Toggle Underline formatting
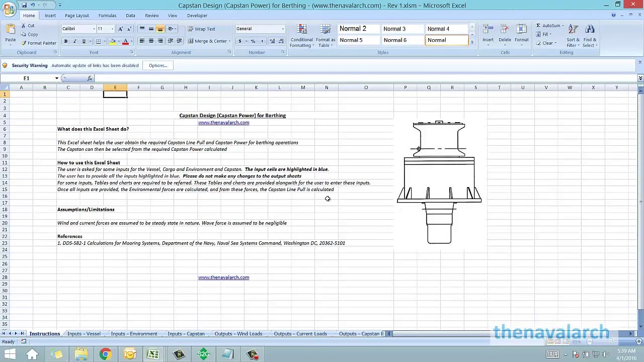 click(84, 41)
